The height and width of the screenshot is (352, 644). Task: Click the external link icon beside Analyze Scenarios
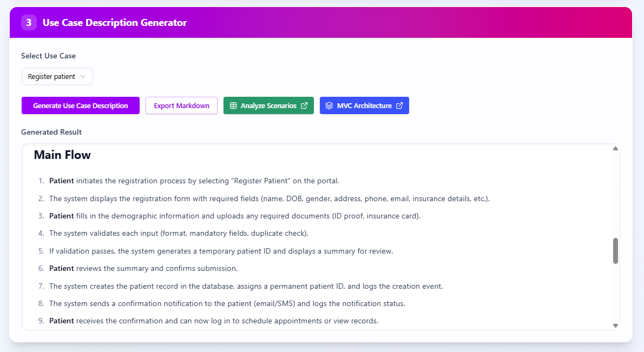tap(304, 105)
